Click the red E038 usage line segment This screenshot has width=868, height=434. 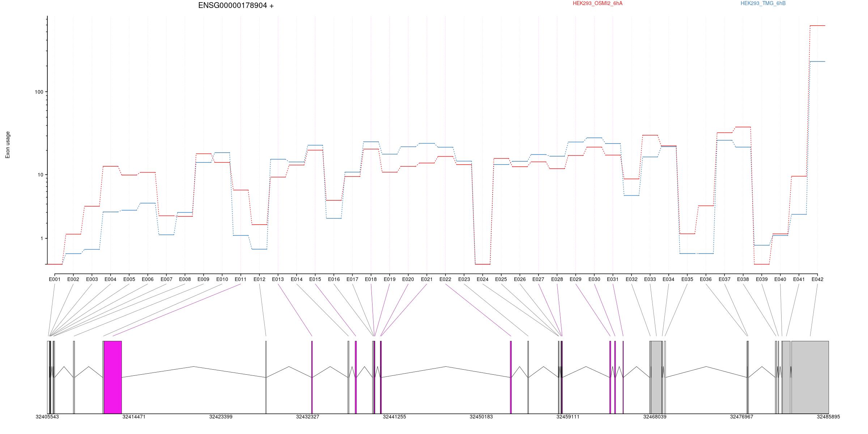[743, 127]
